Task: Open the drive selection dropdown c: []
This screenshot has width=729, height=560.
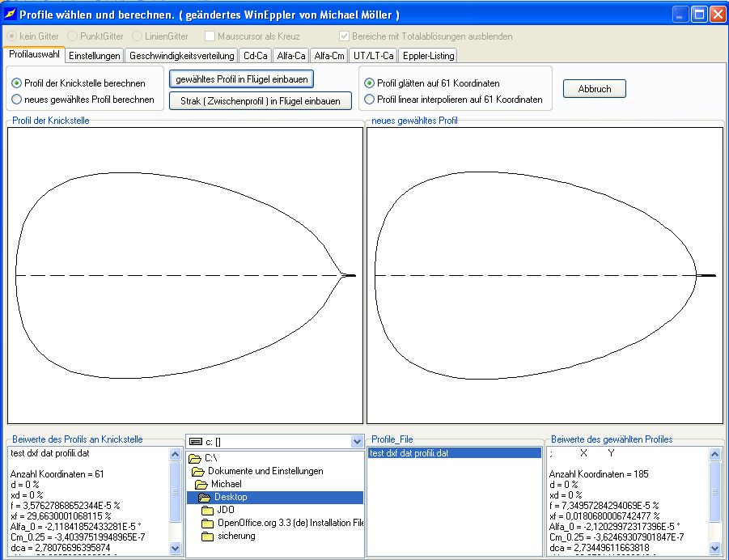Action: [x=357, y=441]
